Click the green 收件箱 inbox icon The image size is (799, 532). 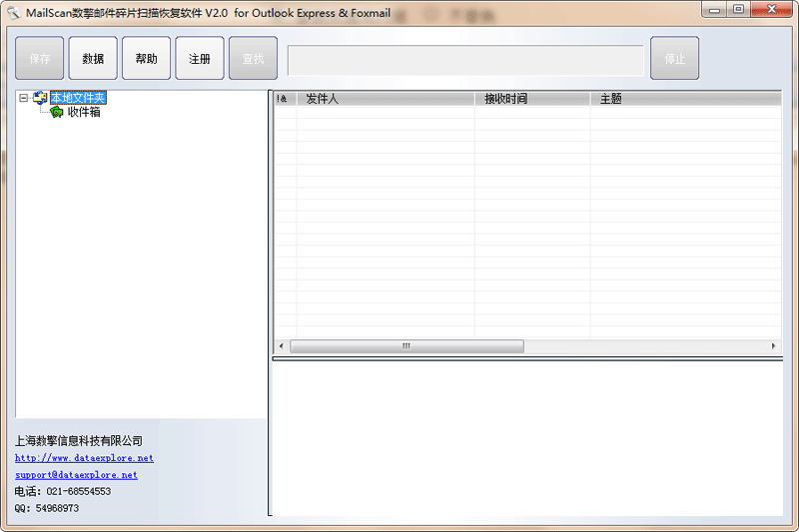click(57, 112)
